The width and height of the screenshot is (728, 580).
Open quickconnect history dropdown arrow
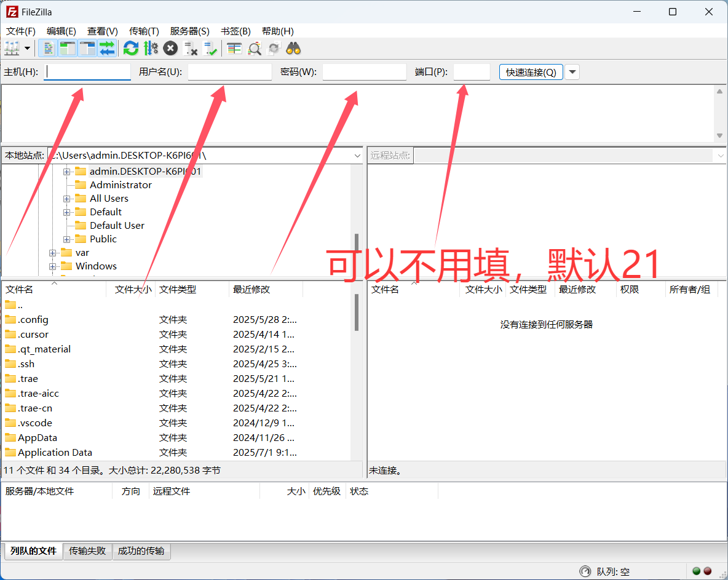(x=572, y=72)
